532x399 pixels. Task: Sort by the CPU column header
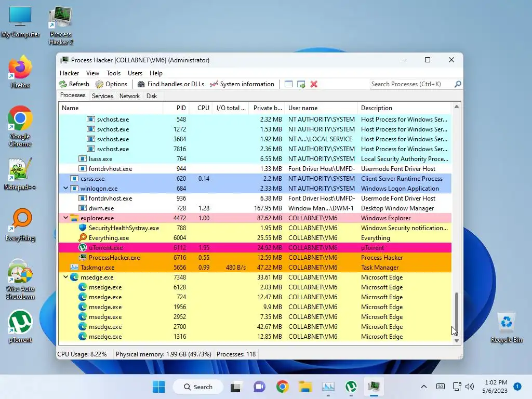click(x=201, y=108)
